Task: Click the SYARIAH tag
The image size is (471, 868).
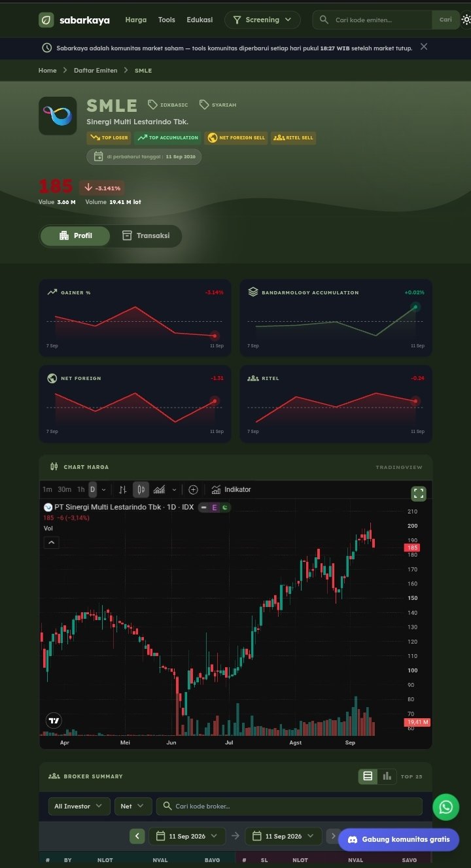Action: click(218, 105)
